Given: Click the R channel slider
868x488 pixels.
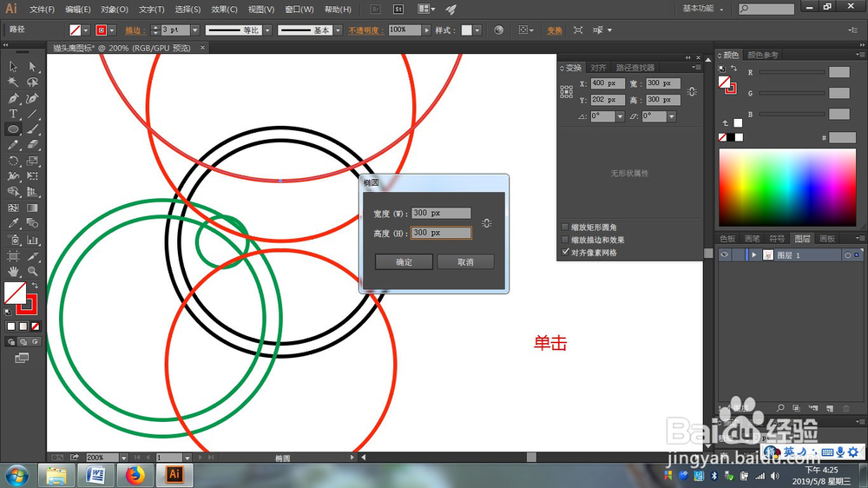Looking at the screenshot, I should (x=791, y=72).
